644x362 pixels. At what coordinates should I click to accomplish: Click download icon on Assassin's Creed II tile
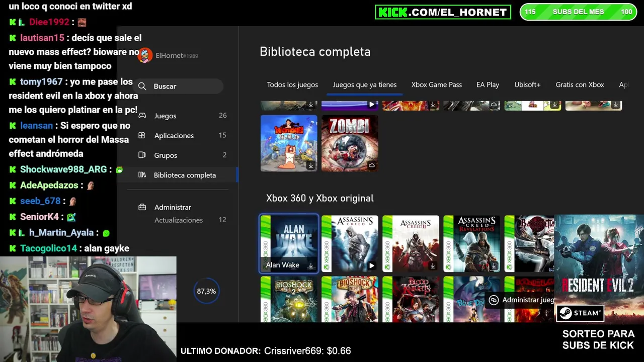pos(432,265)
